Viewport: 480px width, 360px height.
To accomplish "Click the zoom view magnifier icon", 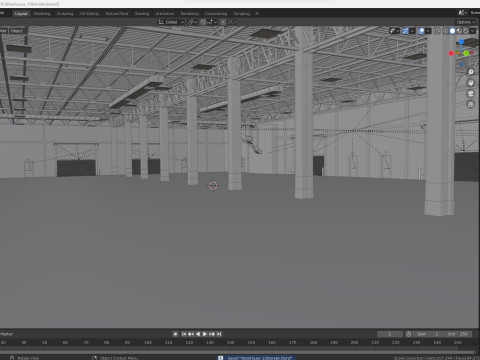I will tap(471, 72).
